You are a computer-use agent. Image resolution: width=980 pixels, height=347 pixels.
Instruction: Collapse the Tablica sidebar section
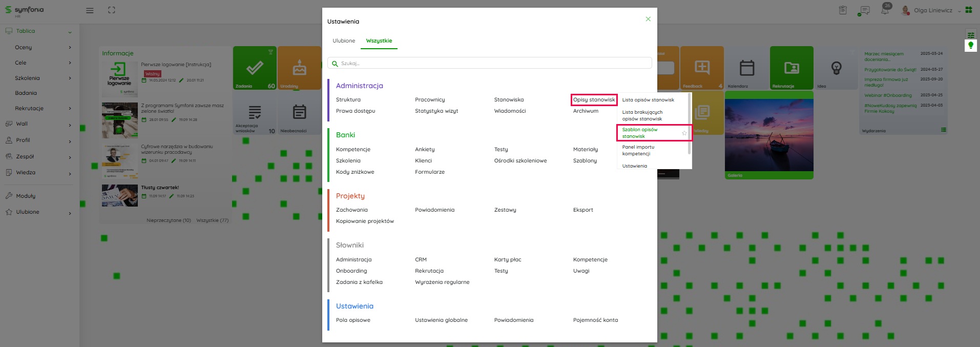click(70, 32)
